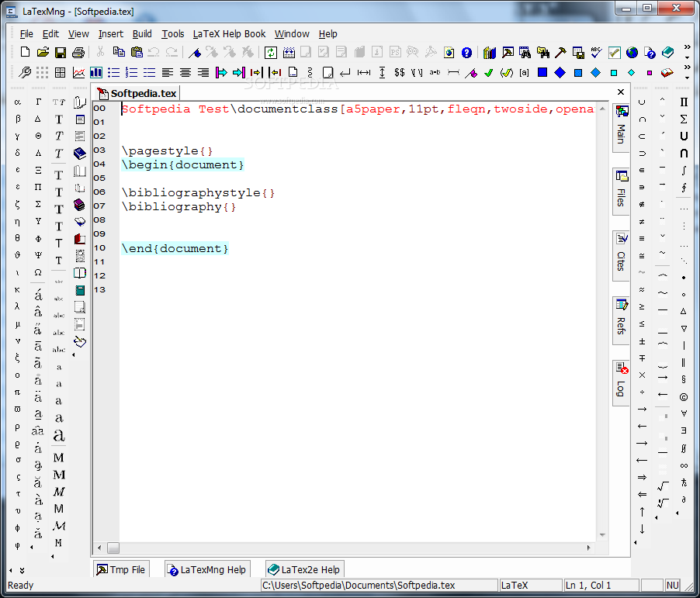Open the Tools menu

click(173, 34)
